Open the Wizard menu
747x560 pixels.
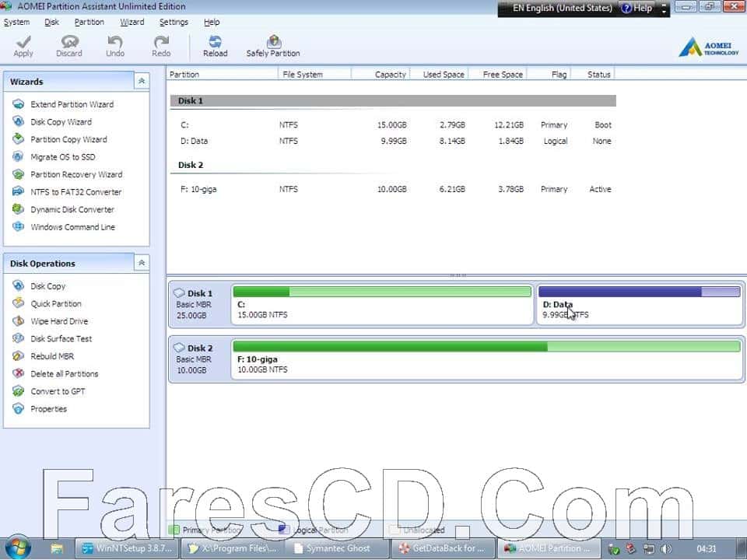pyautogui.click(x=132, y=23)
